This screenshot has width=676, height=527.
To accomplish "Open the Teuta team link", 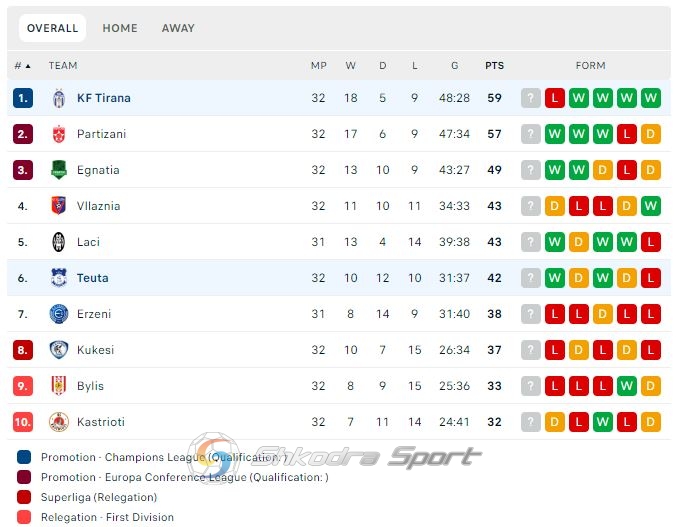I will click(93, 278).
